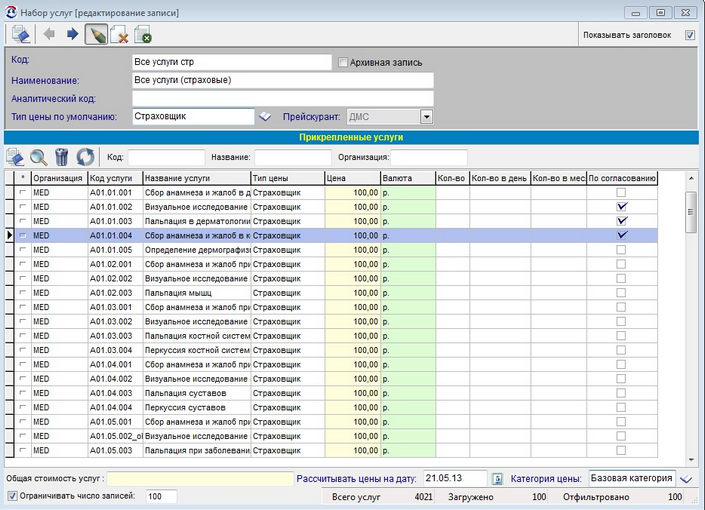Check По согласованию for row A01.01.005
The height and width of the screenshot is (510, 705).
pos(621,250)
